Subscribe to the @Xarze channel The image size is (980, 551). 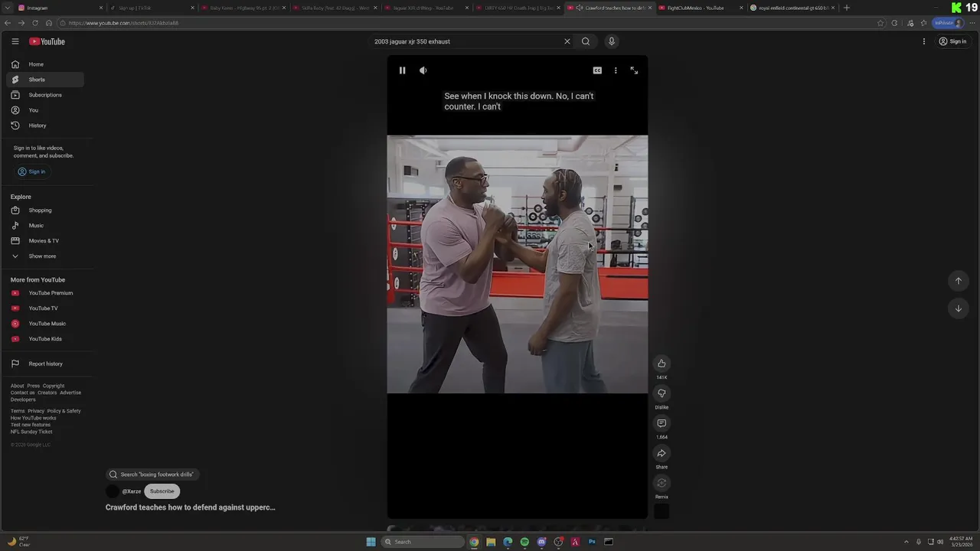coord(162,491)
